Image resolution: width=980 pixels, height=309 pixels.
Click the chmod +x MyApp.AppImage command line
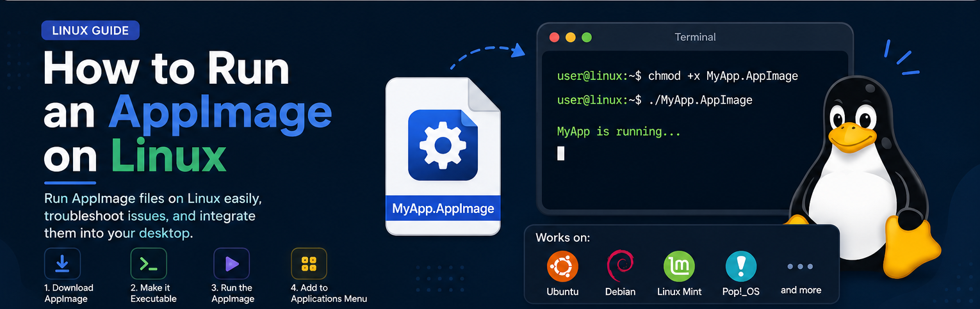coord(678,76)
